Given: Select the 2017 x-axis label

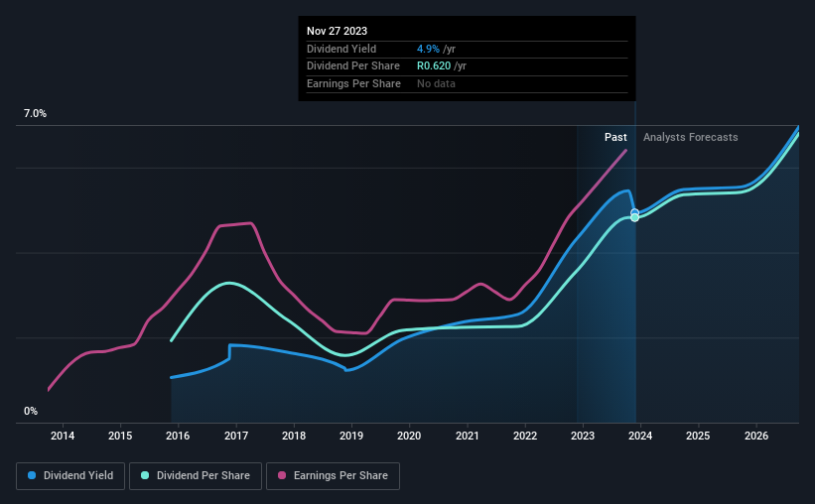Looking at the screenshot, I should click(236, 436).
